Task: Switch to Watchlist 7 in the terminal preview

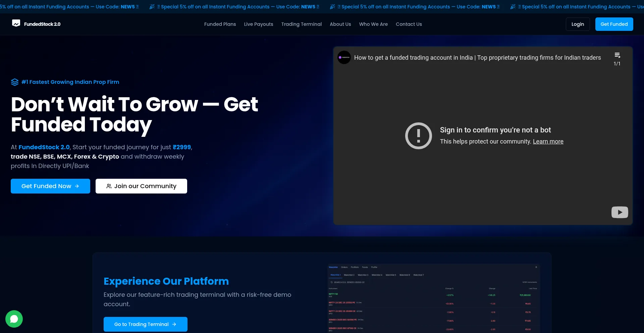Action: coord(419,275)
